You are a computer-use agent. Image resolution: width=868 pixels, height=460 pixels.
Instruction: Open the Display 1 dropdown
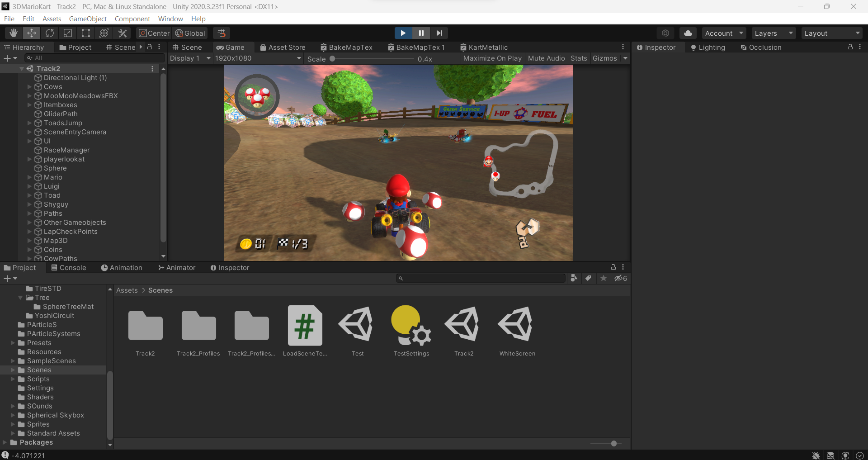(190, 58)
